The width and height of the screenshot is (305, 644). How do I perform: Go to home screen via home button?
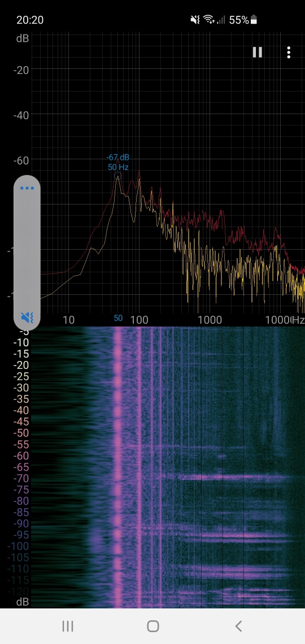coord(152,626)
